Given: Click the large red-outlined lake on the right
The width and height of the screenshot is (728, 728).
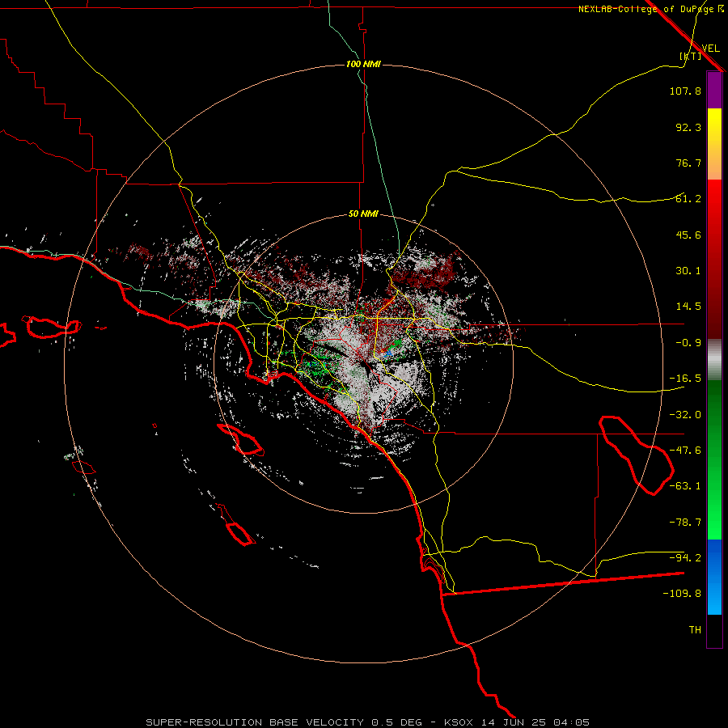Looking at the screenshot, I should tap(637, 455).
